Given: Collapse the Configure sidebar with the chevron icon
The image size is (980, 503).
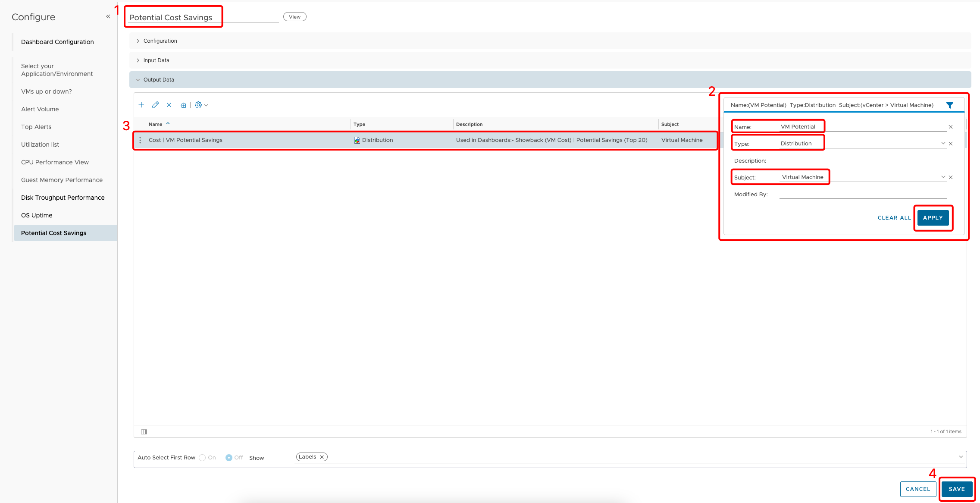Looking at the screenshot, I should tap(107, 16).
